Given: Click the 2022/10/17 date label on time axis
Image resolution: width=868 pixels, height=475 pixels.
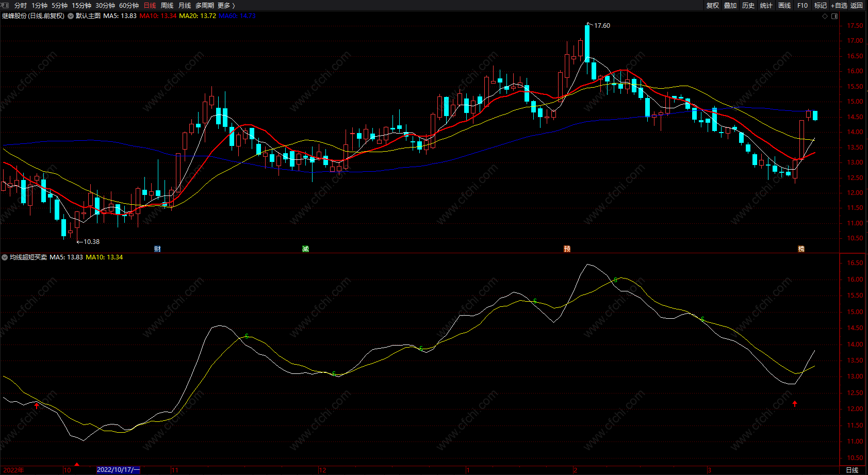Looking at the screenshot, I should [x=118, y=470].
